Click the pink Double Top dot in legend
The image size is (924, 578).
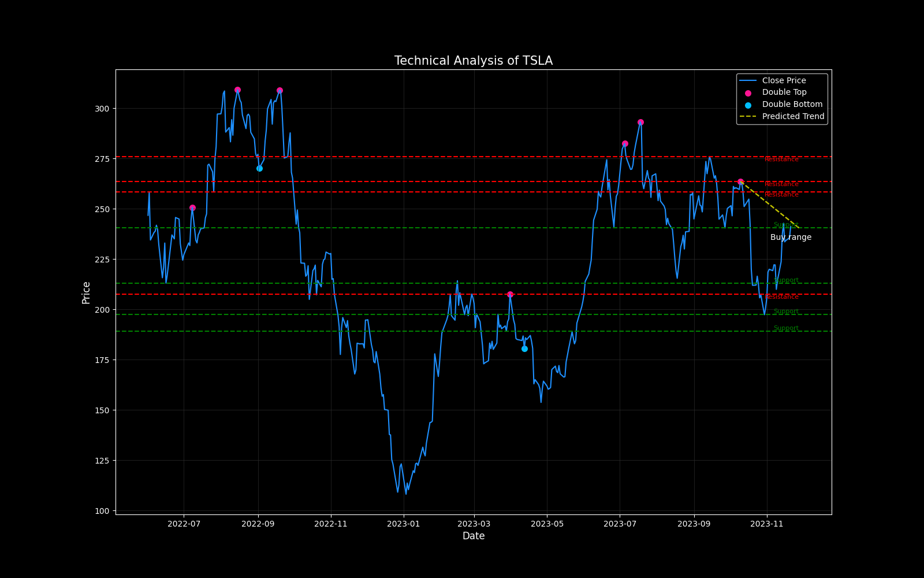pyautogui.click(x=748, y=93)
